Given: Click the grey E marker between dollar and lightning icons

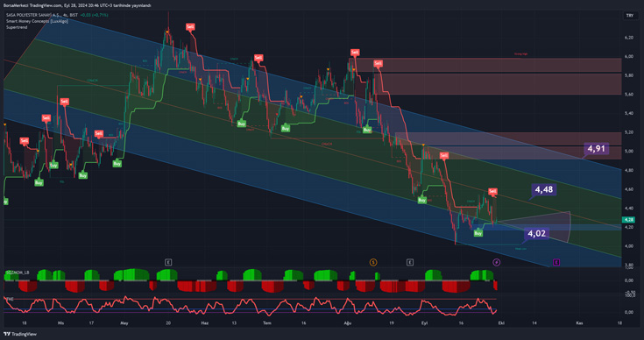Looking at the screenshot, I should point(409,262).
